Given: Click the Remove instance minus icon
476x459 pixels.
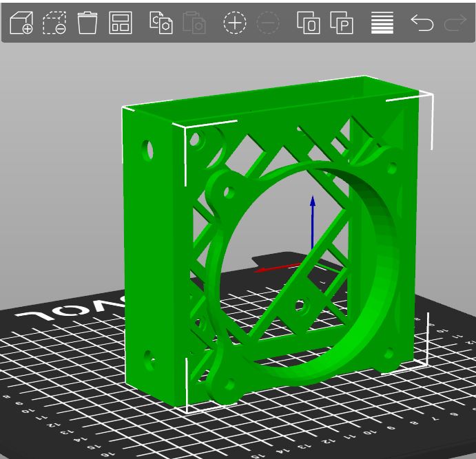Looking at the screenshot, I should (x=268, y=23).
